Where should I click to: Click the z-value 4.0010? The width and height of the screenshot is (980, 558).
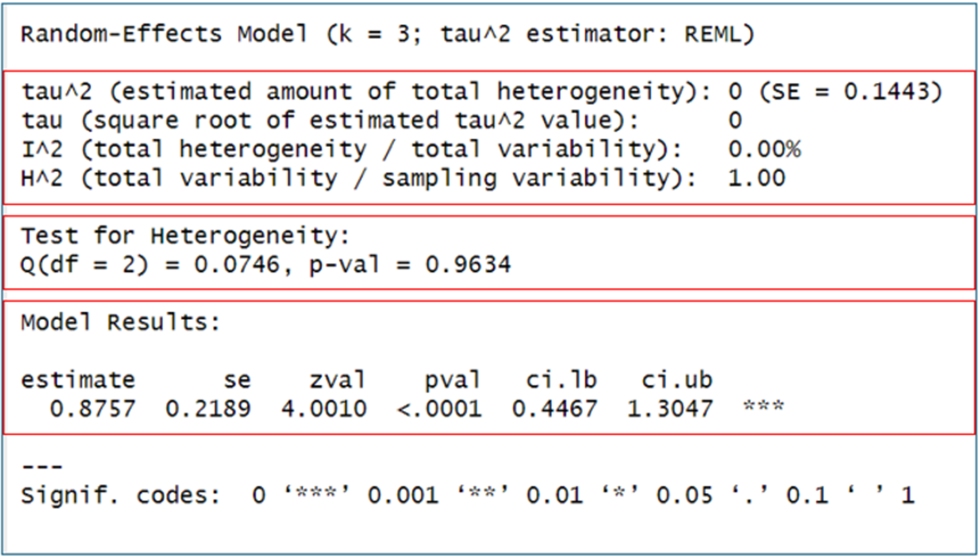point(324,408)
